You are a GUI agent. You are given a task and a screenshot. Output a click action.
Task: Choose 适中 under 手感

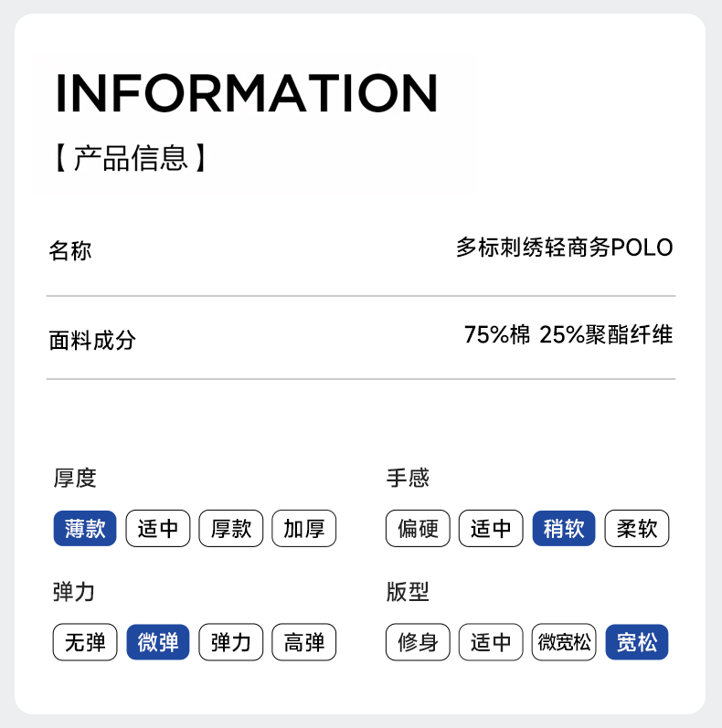point(491,529)
